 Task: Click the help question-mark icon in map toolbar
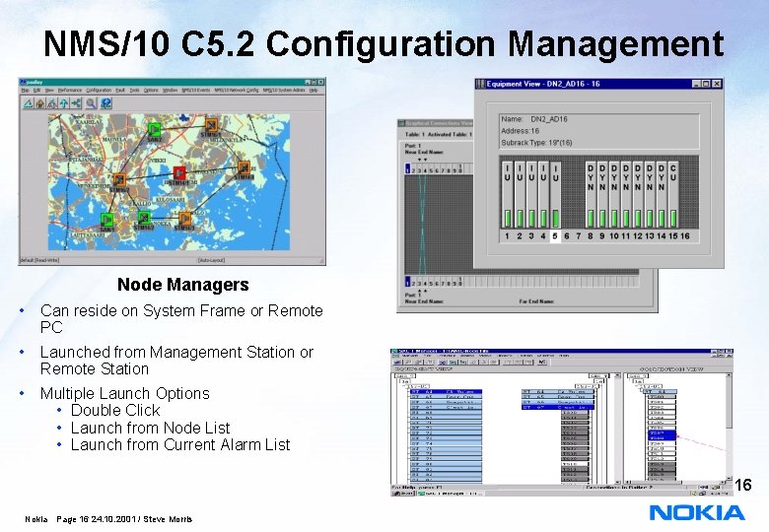105,102
